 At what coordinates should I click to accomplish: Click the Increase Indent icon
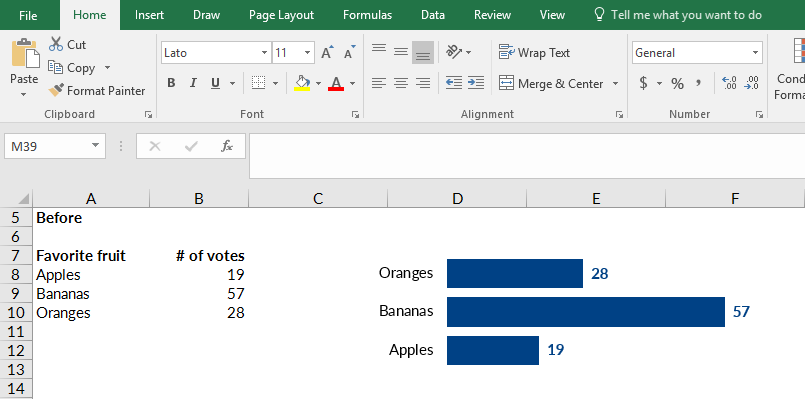tap(476, 83)
